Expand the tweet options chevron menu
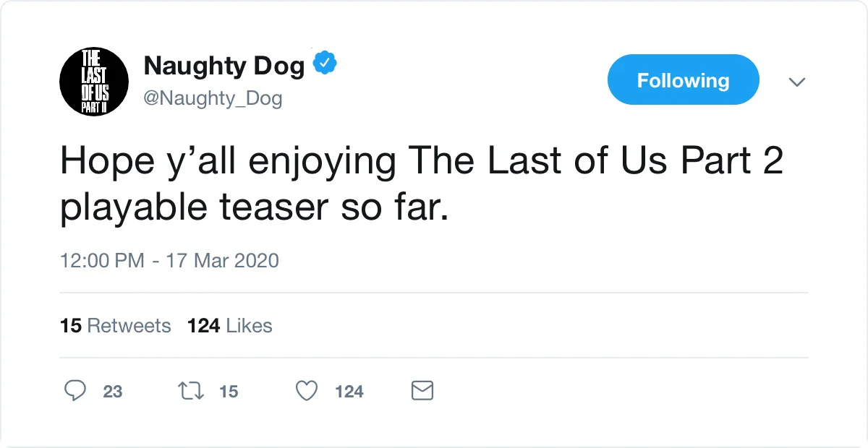This screenshot has width=868, height=448. click(796, 82)
